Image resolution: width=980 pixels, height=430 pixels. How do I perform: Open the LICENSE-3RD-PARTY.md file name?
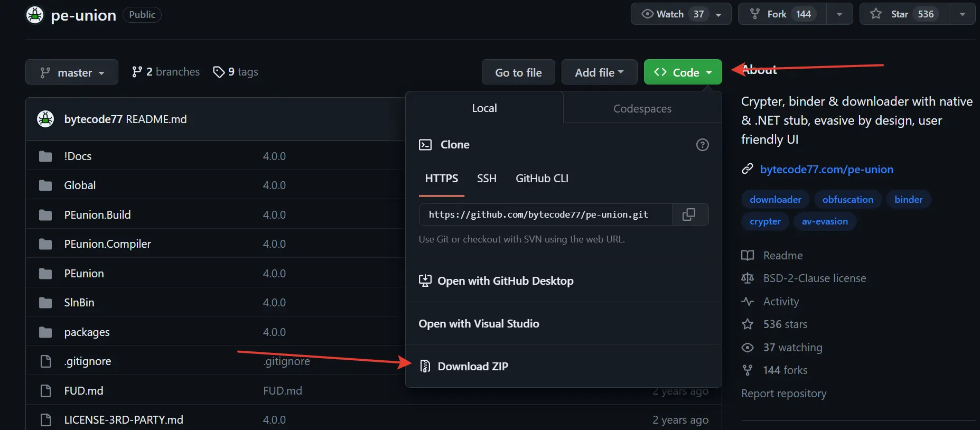(x=124, y=420)
